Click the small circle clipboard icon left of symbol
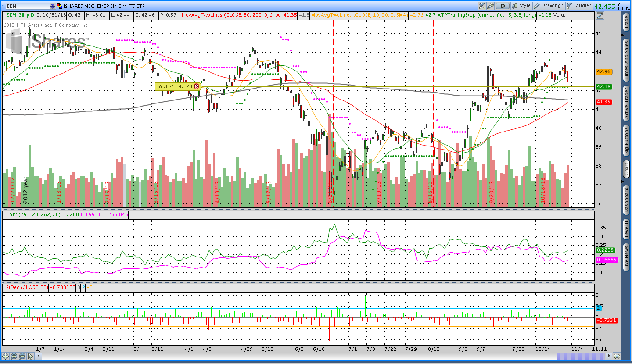The image size is (632, 364). coord(3,6)
